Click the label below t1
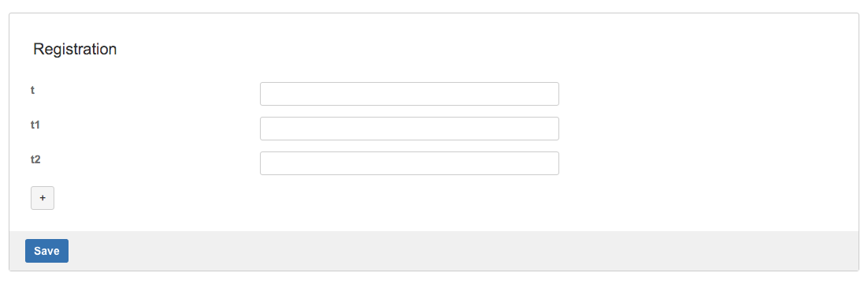Screen dimensions: 868x284 [35, 159]
